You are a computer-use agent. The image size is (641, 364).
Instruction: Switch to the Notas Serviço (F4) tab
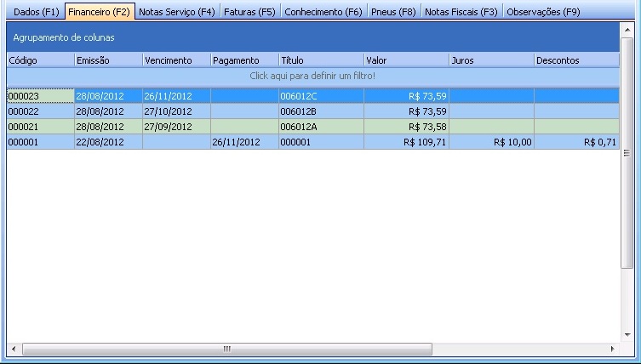(x=176, y=12)
